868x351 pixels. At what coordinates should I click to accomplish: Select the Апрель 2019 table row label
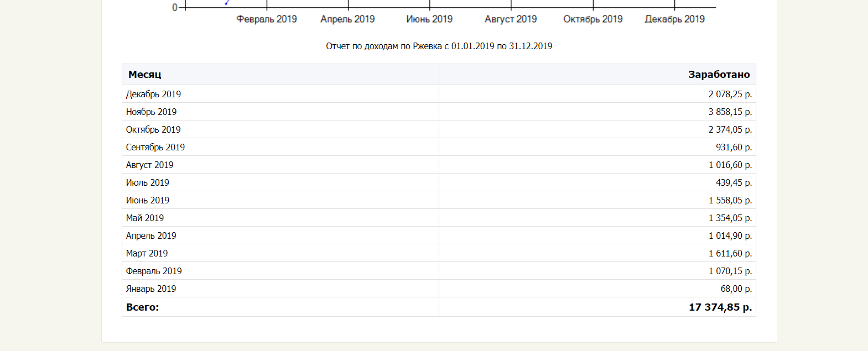click(x=151, y=236)
